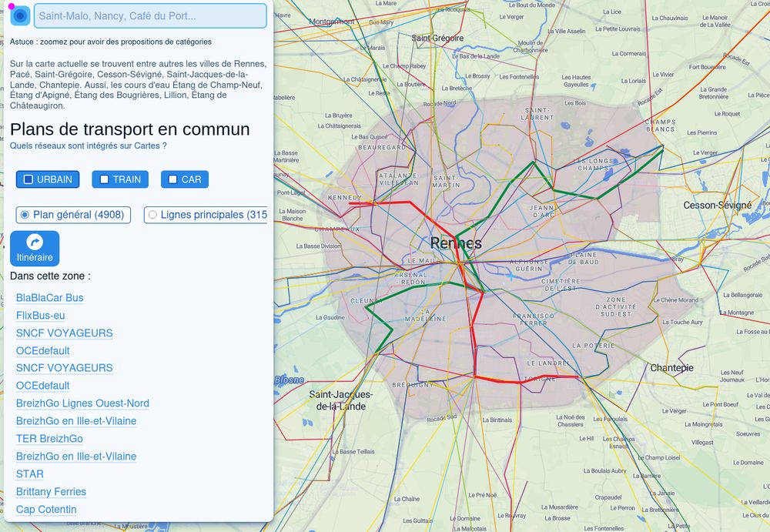Click the Saint-Grégoire label on map

pos(437,38)
